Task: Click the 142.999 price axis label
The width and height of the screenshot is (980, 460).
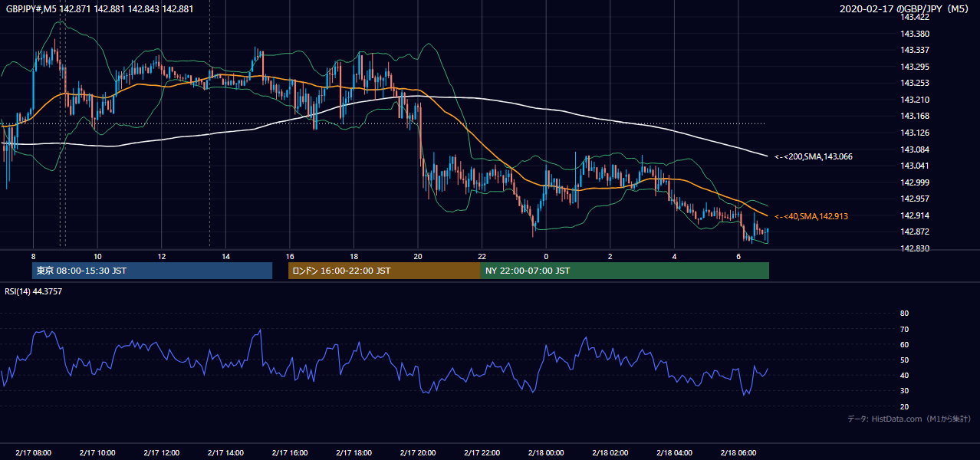Action: pyautogui.click(x=914, y=182)
